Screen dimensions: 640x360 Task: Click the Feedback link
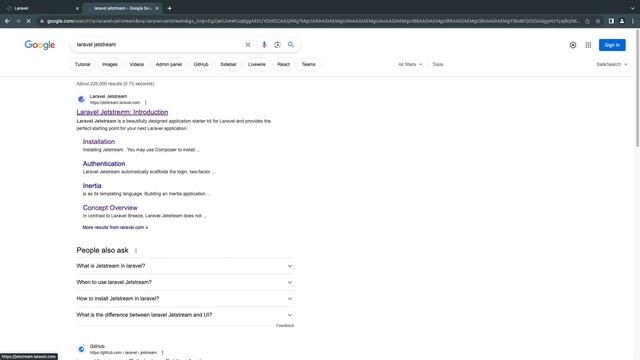pos(285,326)
